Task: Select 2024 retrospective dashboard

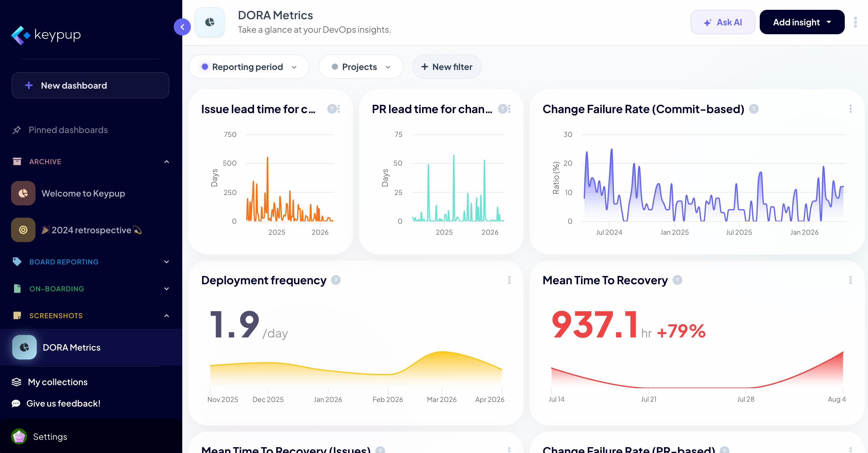Action: click(x=91, y=230)
